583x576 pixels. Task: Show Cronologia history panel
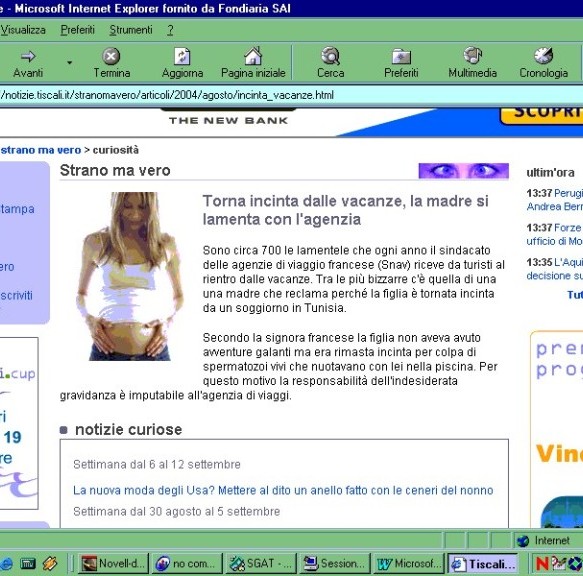point(544,56)
